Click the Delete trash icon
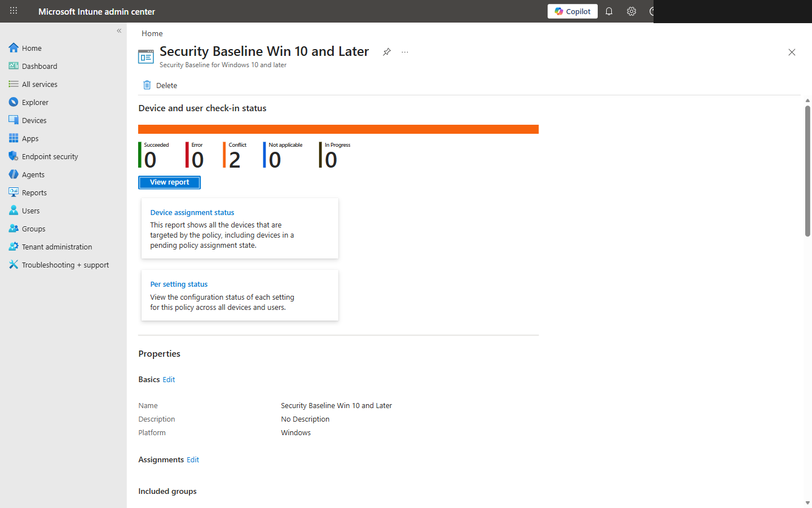Image resolution: width=812 pixels, height=508 pixels. (147, 85)
